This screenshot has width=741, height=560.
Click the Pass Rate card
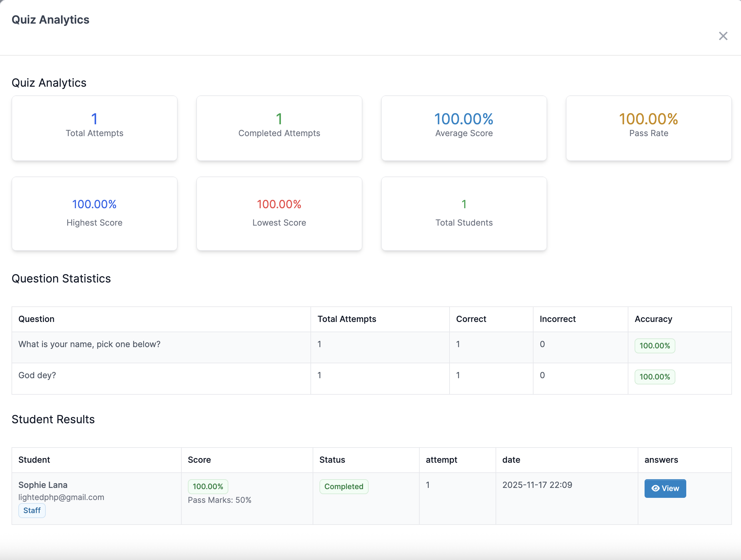[649, 128]
